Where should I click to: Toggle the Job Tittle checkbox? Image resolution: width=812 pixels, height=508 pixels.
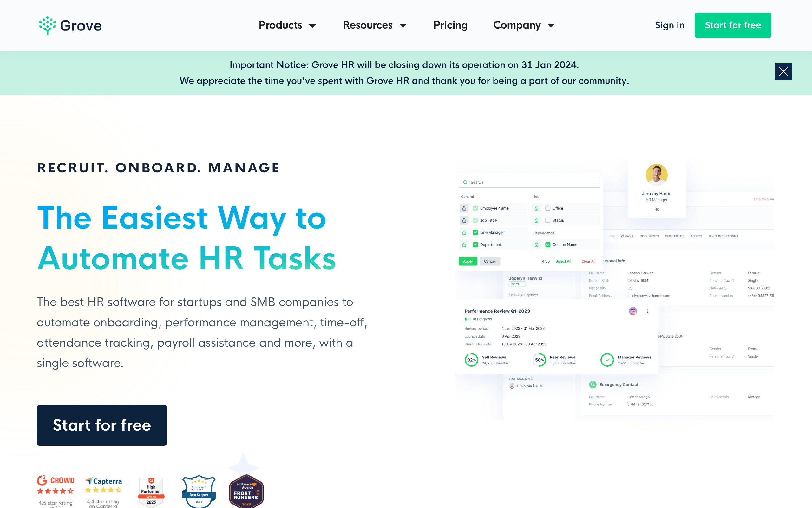point(475,220)
